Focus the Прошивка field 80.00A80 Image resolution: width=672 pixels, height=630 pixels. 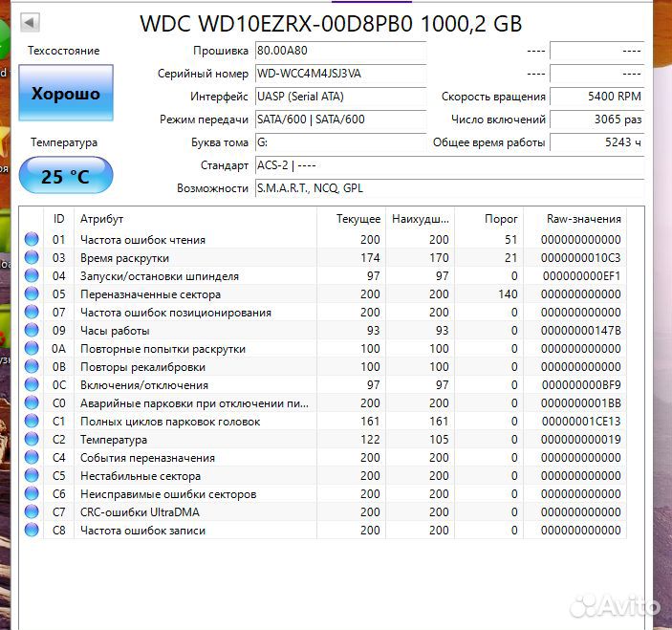click(x=340, y=51)
